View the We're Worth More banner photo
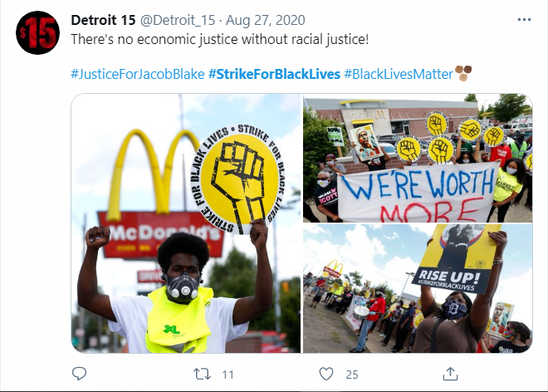Image resolution: width=548 pixels, height=392 pixels. pos(418,158)
